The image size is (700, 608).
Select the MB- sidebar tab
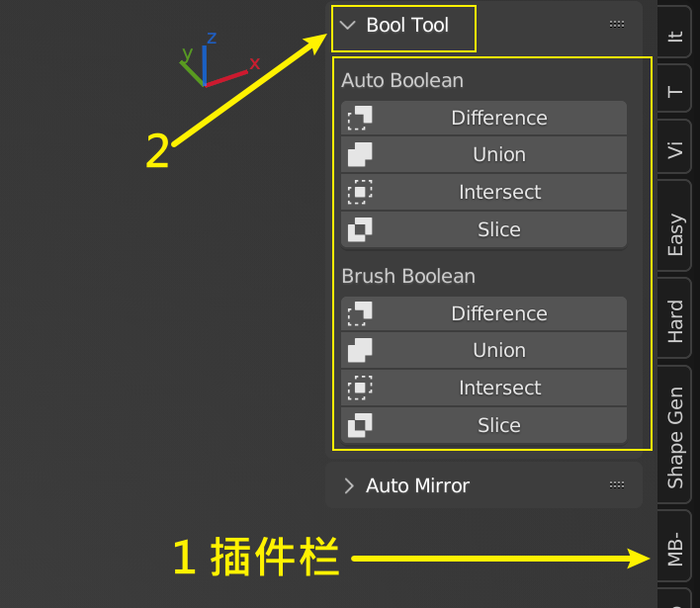pos(674,546)
